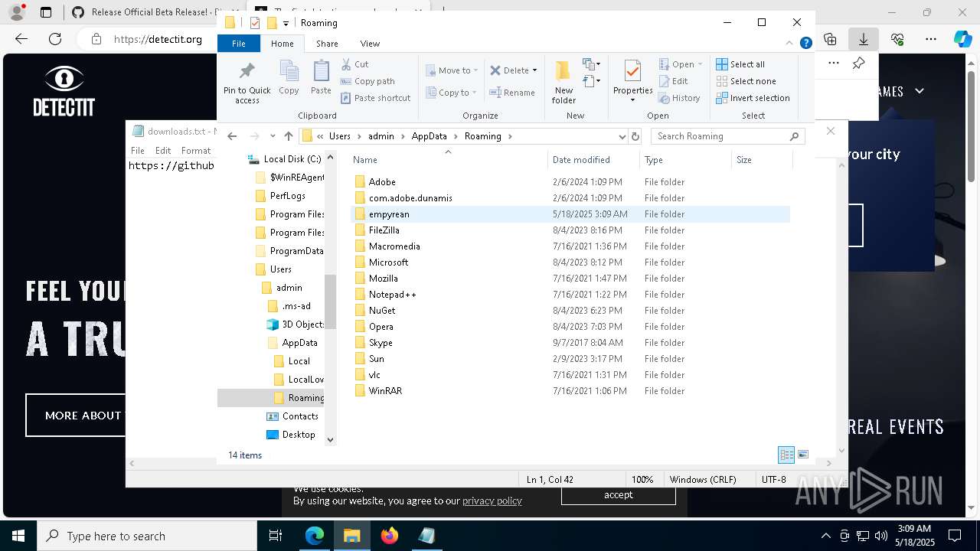Open Delete dropdown arrow
Screen dimensions: 980x551
[x=534, y=70]
